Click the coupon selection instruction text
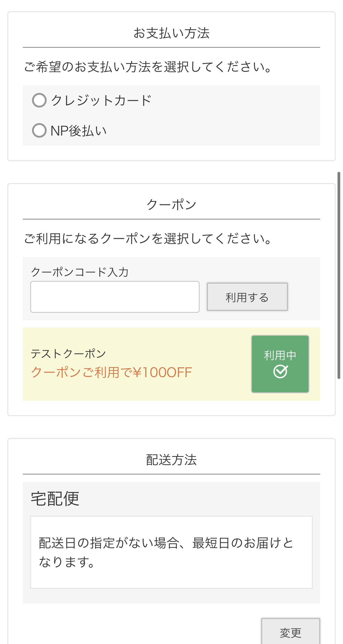Screen dimensions: 343x644 click(x=148, y=239)
